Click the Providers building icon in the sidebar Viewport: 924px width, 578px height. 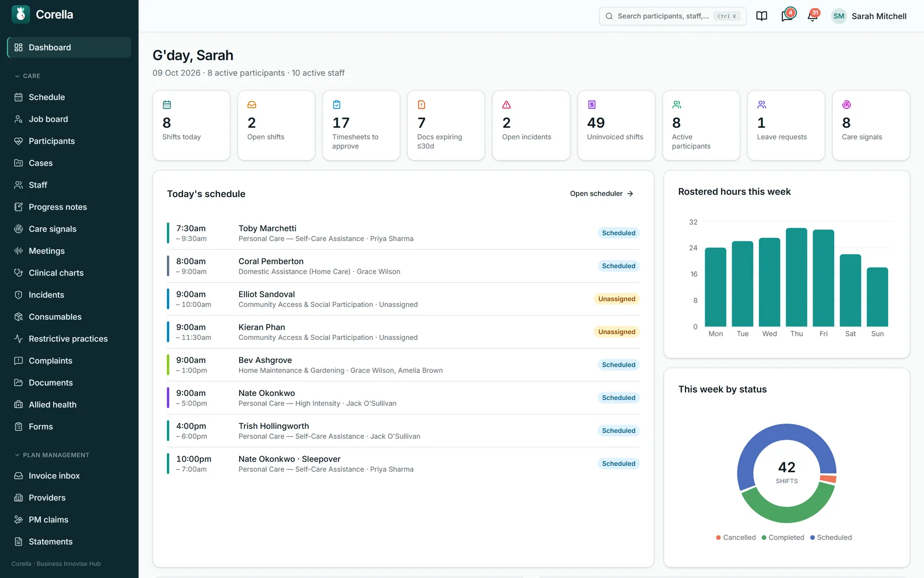(x=18, y=498)
